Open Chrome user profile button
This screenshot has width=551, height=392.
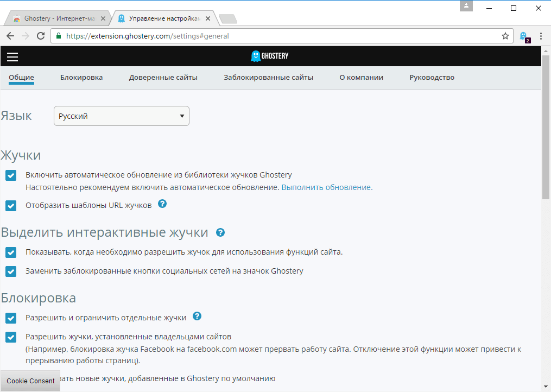point(466,6)
